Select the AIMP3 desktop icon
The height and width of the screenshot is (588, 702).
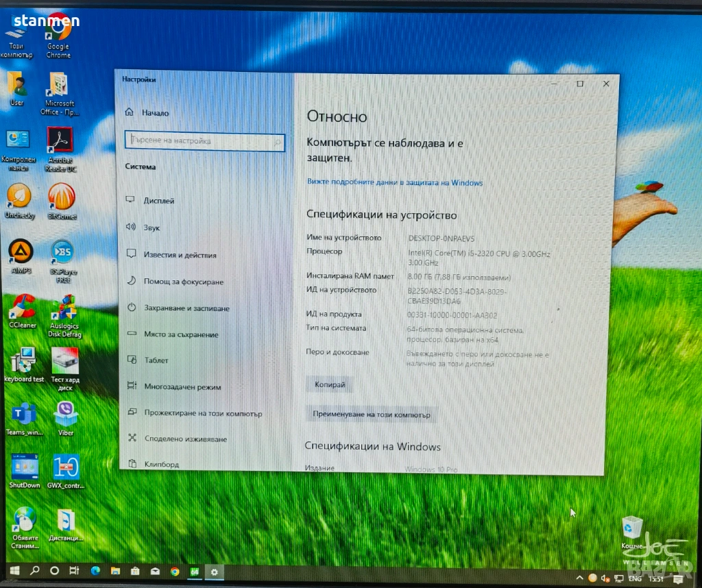pyautogui.click(x=21, y=252)
